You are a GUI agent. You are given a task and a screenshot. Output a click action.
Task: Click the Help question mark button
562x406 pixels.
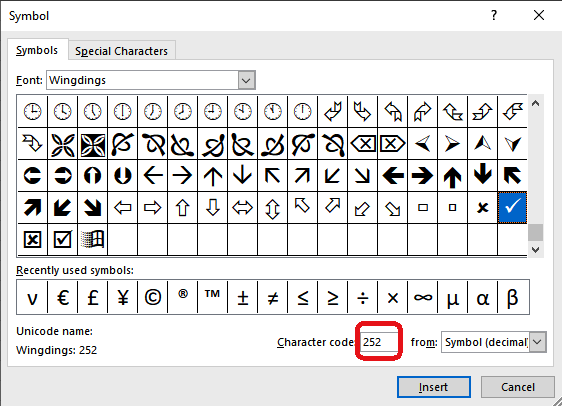pyautogui.click(x=494, y=15)
